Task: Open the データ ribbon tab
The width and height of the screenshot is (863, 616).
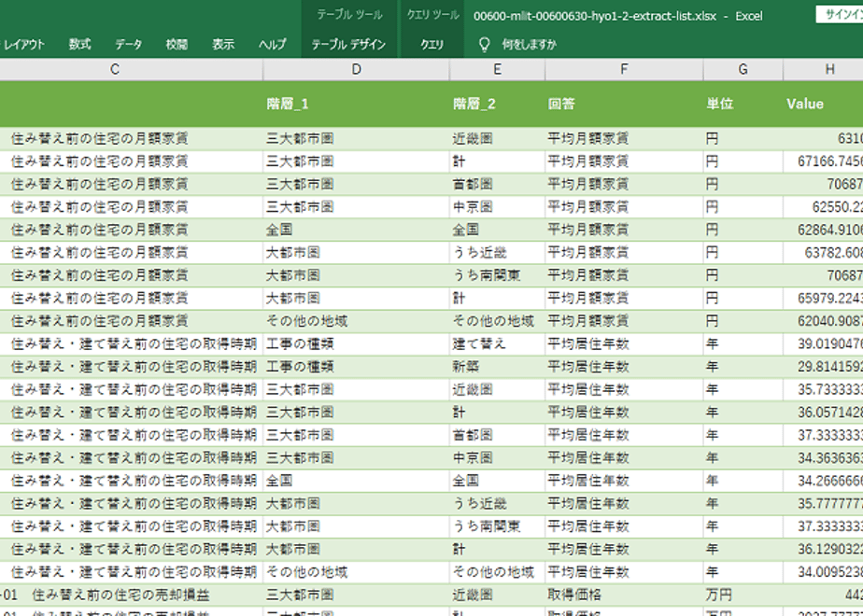Action: 128,45
